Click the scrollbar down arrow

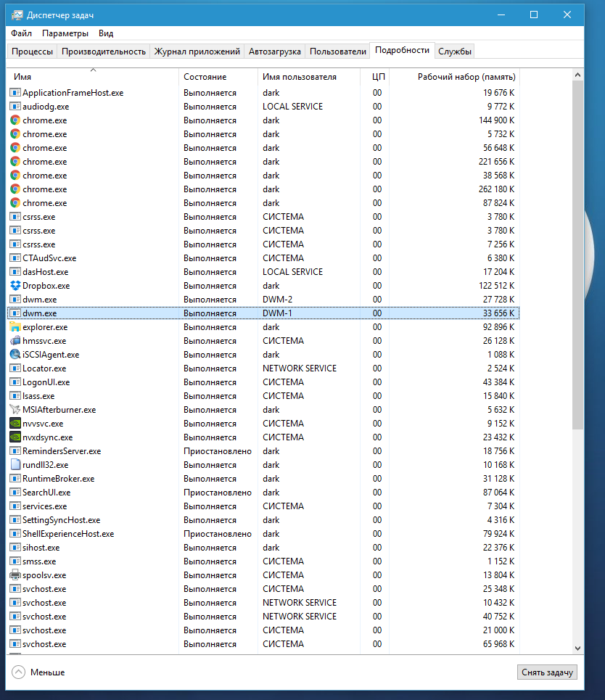[577, 648]
